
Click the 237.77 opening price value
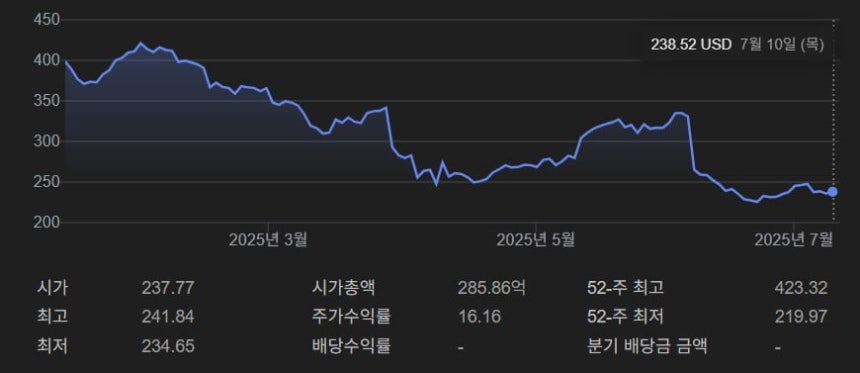coord(168,288)
